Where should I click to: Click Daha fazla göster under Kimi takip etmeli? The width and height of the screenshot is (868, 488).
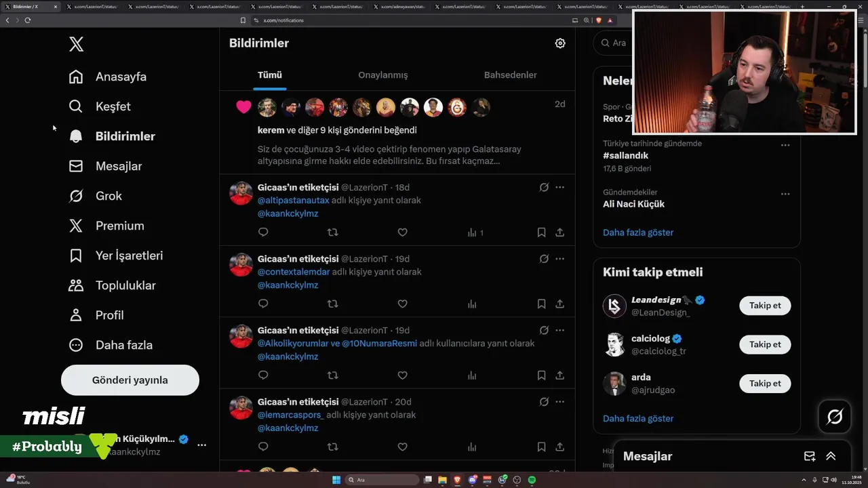tap(638, 419)
